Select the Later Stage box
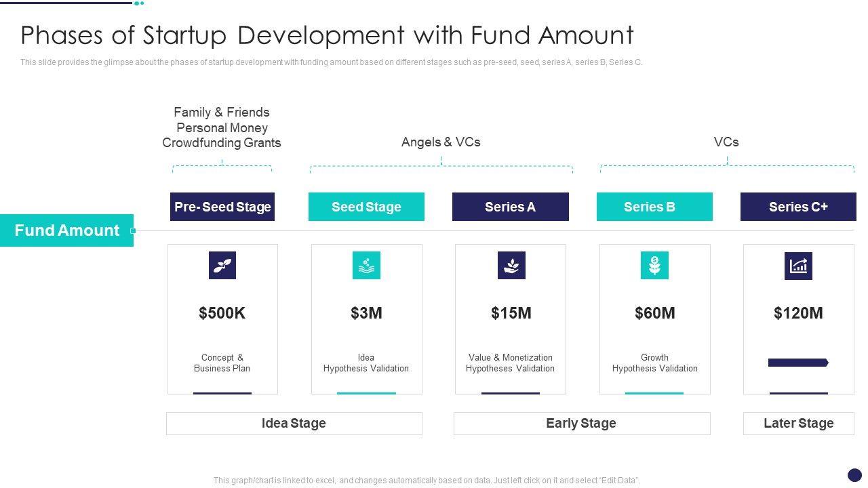 [798, 424]
